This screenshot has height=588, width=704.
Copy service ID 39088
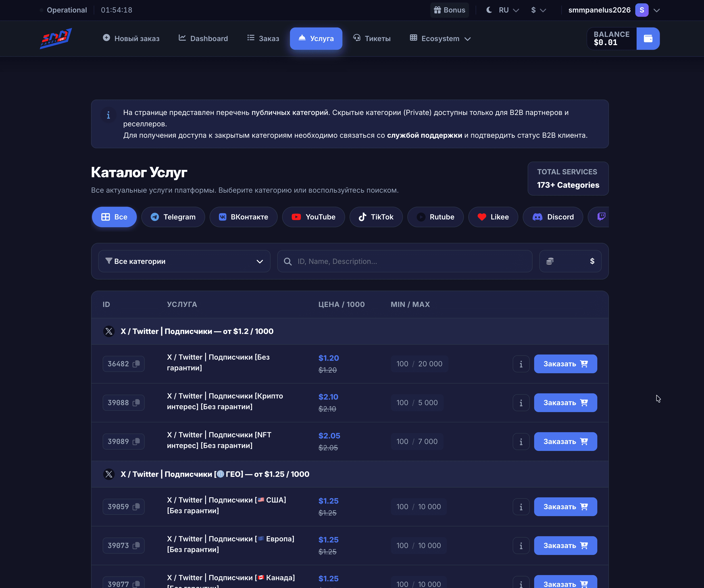136,403
